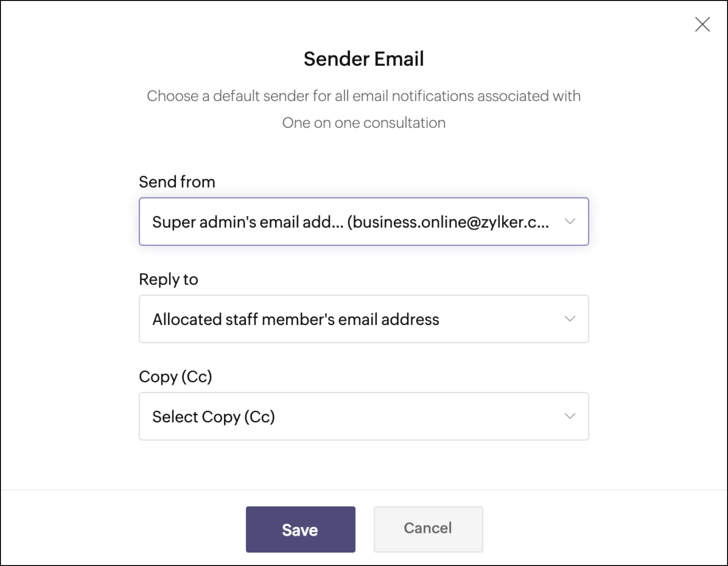
Task: Close the Sender Email dialog with X
Action: 702,24
